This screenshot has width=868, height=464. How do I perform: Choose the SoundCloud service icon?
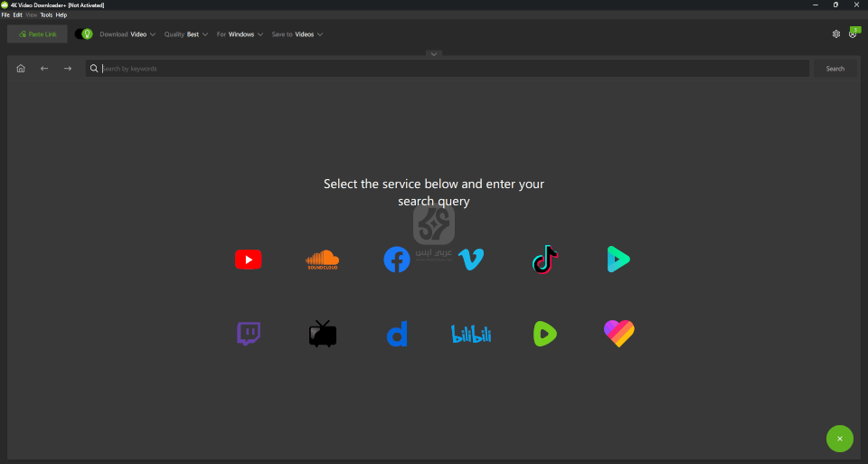322,260
